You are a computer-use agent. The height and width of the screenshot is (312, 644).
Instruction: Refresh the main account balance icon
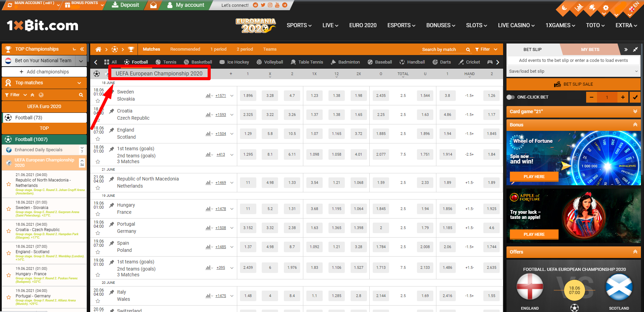coord(10,5)
